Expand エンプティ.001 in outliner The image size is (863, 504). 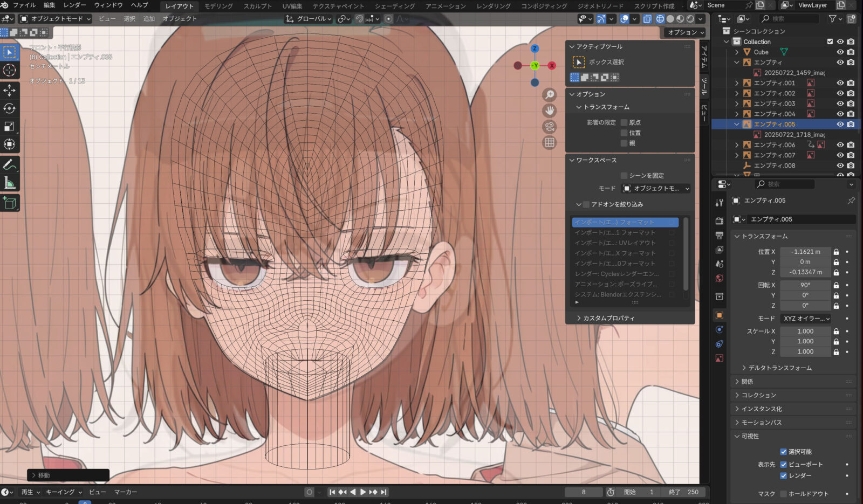[737, 83]
